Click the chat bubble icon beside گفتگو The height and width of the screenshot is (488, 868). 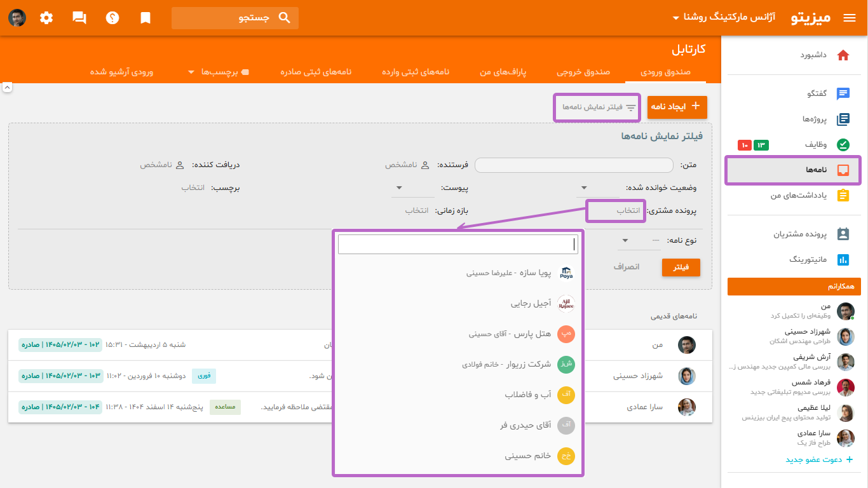pyautogui.click(x=843, y=94)
